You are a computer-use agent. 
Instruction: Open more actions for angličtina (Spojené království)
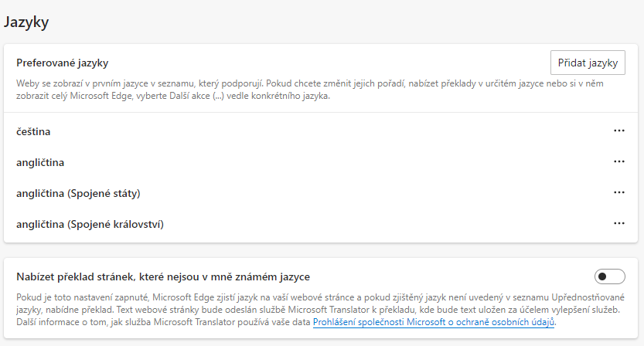(618, 223)
